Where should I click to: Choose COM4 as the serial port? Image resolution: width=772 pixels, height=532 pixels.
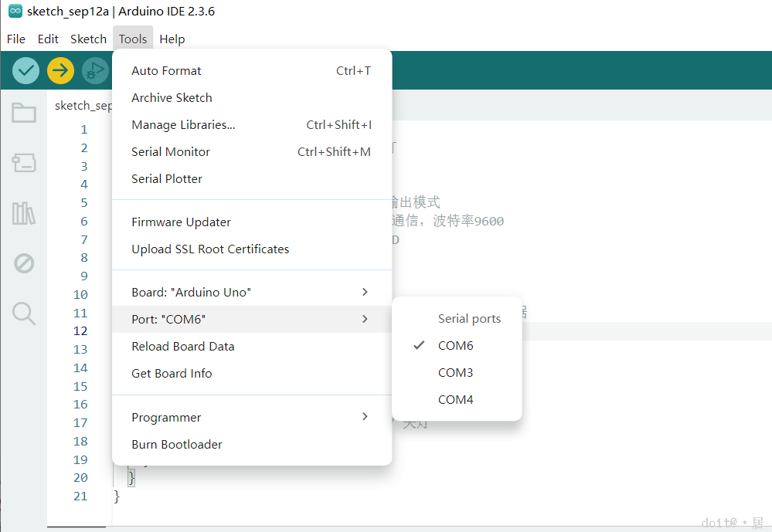point(456,400)
